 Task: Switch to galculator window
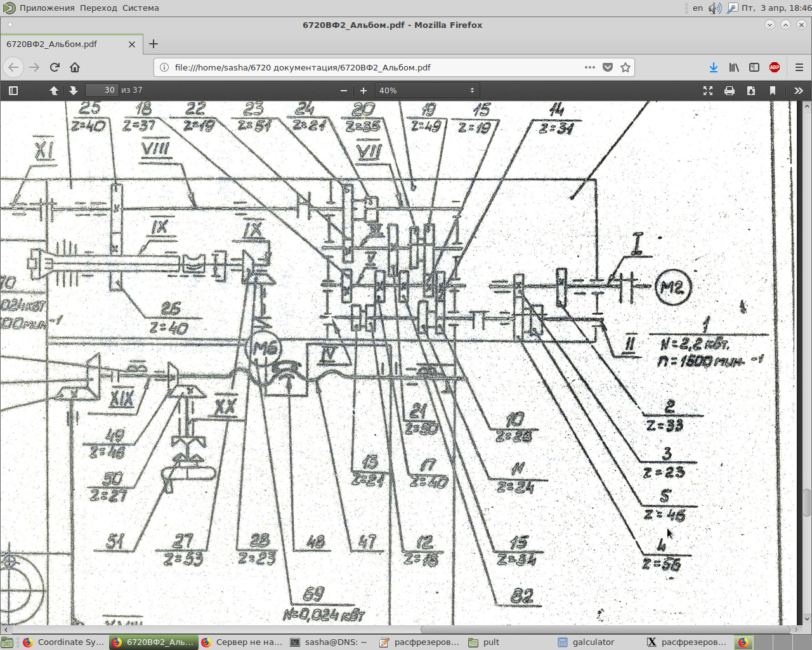coord(598,642)
